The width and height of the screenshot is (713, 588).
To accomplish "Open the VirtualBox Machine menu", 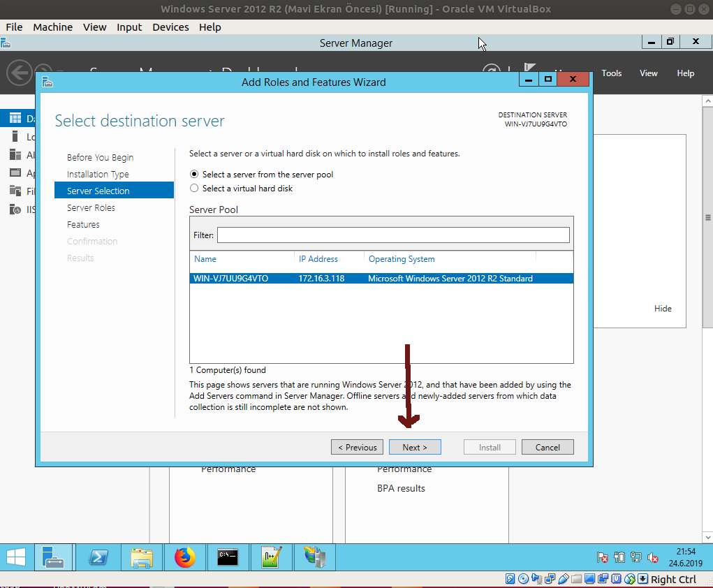I will coord(53,27).
